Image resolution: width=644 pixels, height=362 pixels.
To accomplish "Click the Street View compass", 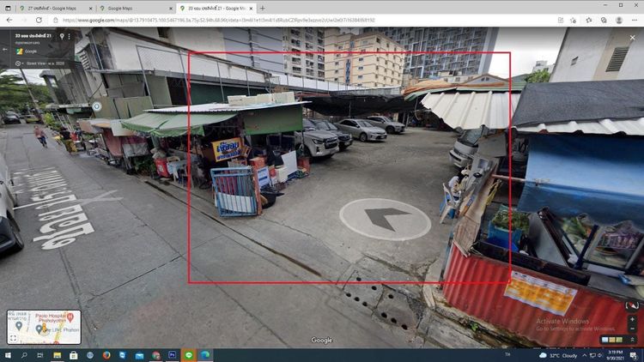I will point(632,305).
